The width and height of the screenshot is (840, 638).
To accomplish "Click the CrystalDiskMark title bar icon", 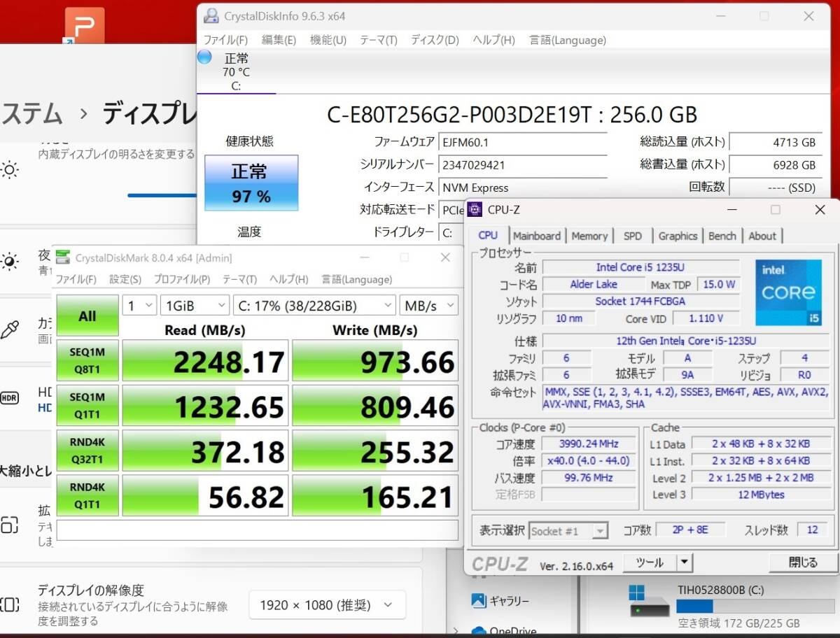I will click(x=63, y=257).
